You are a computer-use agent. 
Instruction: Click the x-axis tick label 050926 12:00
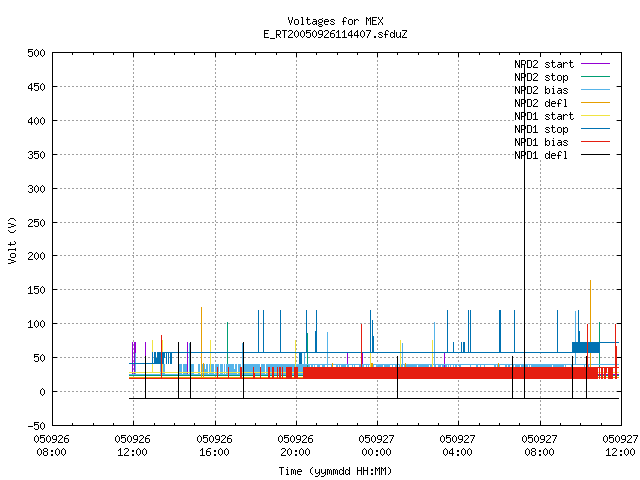pos(133,446)
